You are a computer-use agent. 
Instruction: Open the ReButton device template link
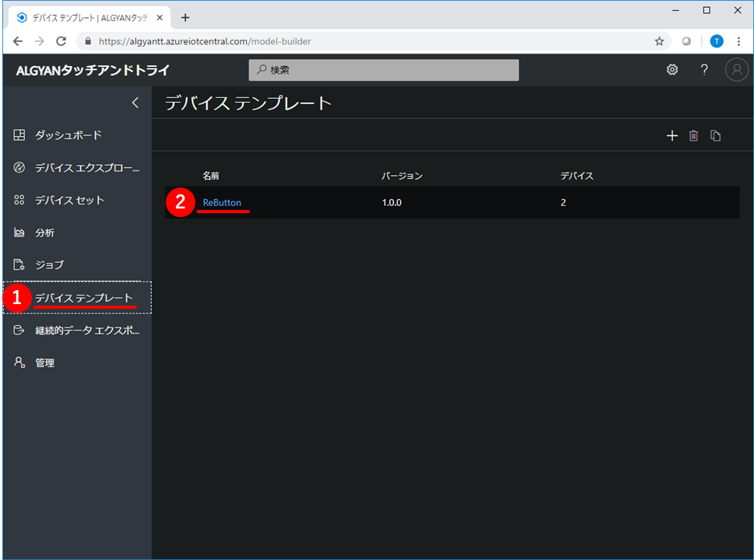pyautogui.click(x=222, y=202)
